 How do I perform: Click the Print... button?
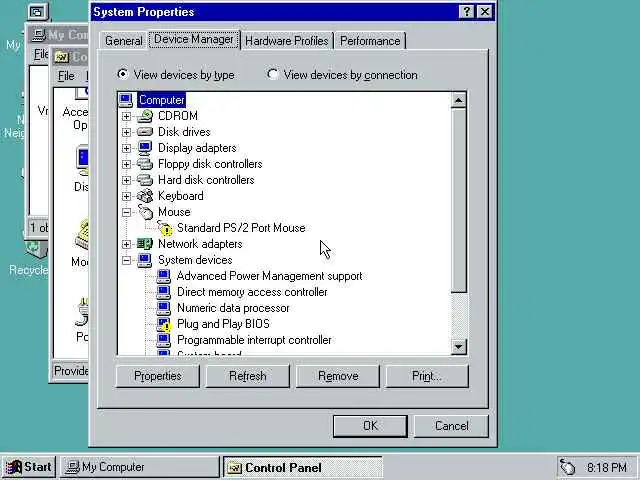427,376
